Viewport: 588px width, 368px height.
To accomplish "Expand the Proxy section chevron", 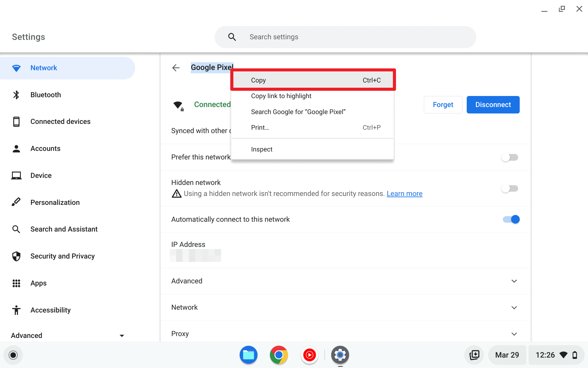I will 514,334.
